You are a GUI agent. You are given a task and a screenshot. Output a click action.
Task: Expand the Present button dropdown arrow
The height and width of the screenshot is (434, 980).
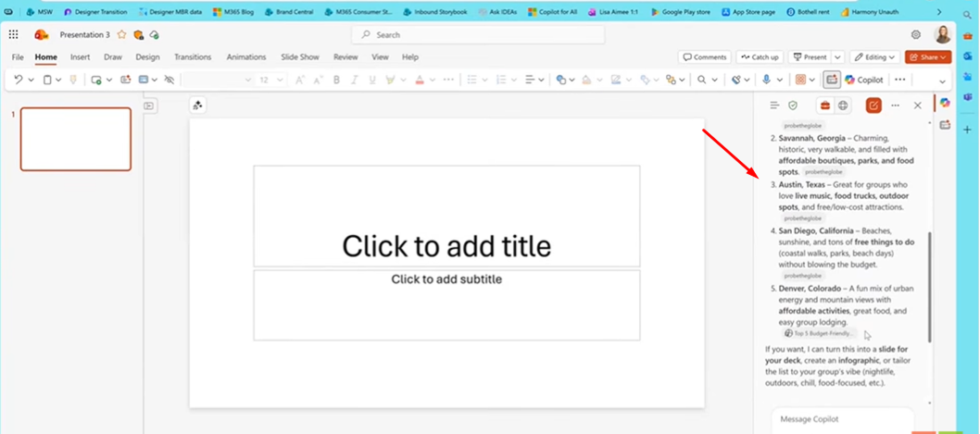pyautogui.click(x=837, y=57)
